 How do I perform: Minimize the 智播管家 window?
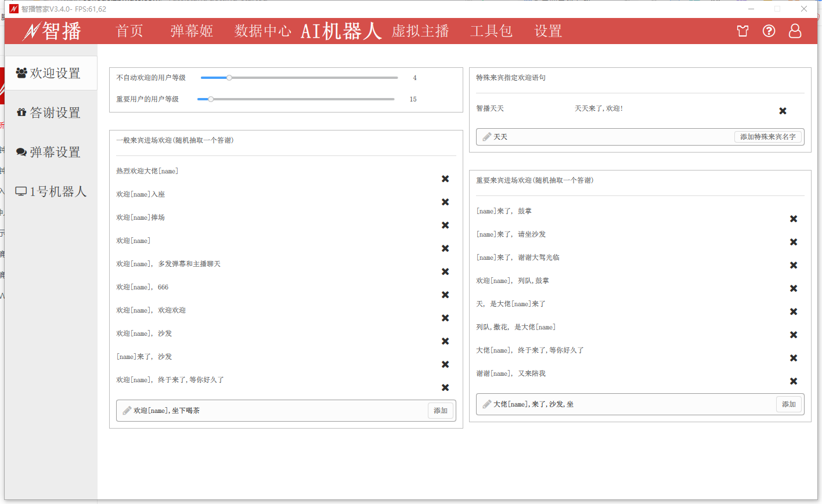(x=751, y=9)
